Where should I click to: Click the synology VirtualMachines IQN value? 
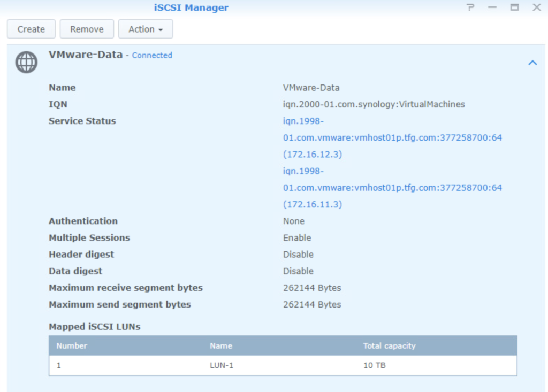[x=374, y=104]
